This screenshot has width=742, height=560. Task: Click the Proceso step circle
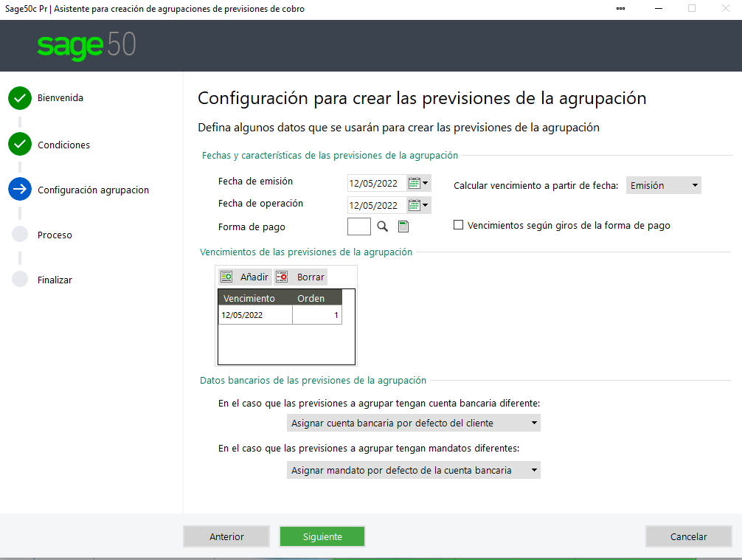click(20, 235)
